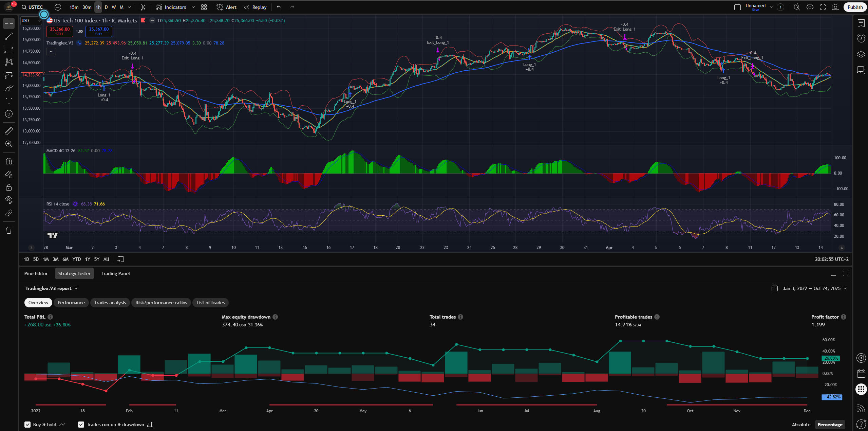868x431 pixels.
Task: Click the Publish button
Action: tap(855, 7)
